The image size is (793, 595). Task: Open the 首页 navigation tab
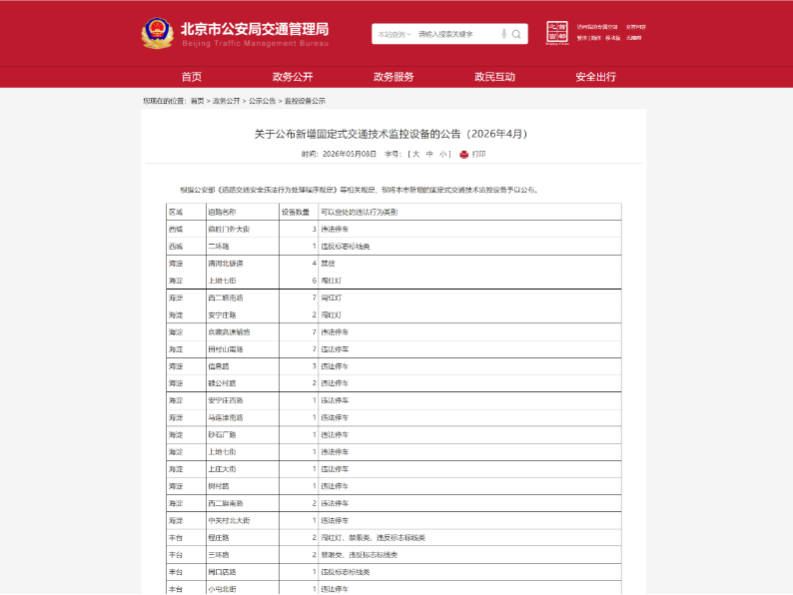coord(192,77)
